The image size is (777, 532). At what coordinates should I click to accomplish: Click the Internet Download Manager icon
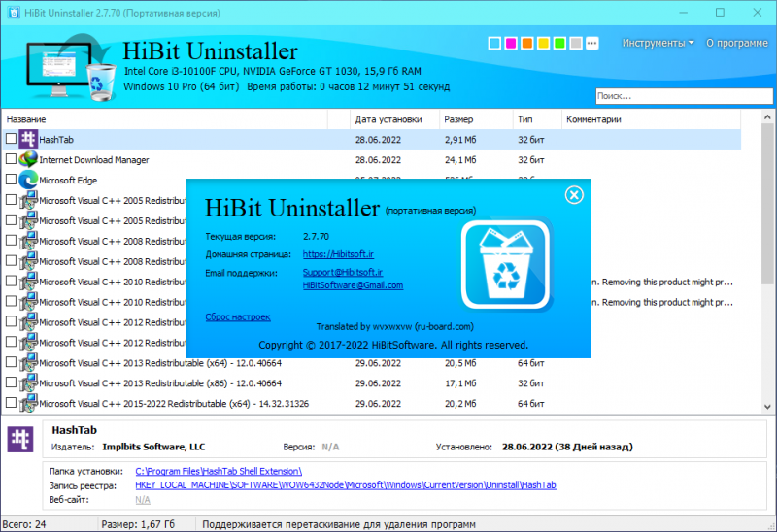click(x=28, y=159)
